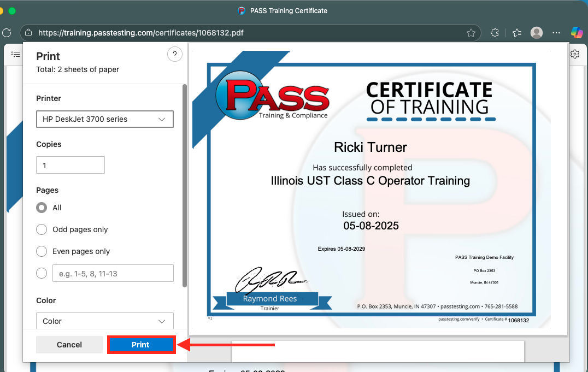Open PDF table of contents icon
588x372 pixels.
click(16, 55)
